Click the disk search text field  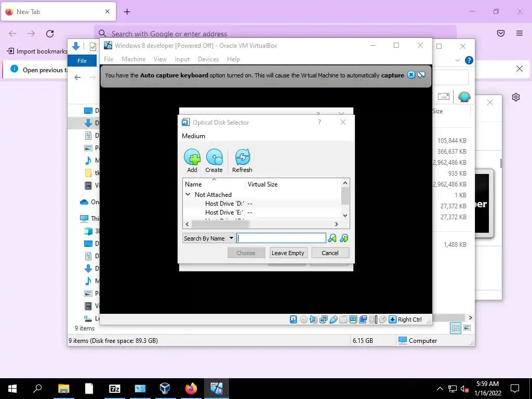pos(281,238)
